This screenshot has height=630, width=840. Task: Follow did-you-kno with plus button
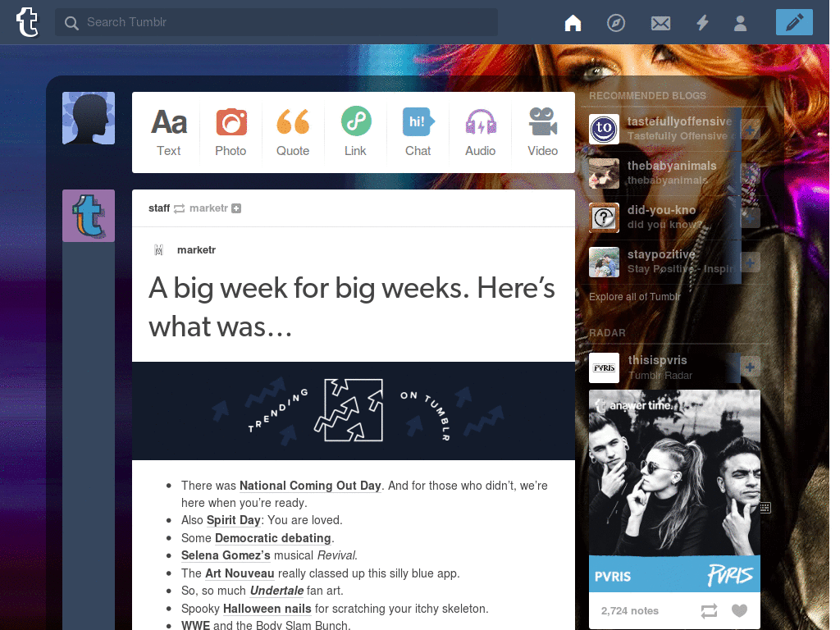(x=750, y=218)
